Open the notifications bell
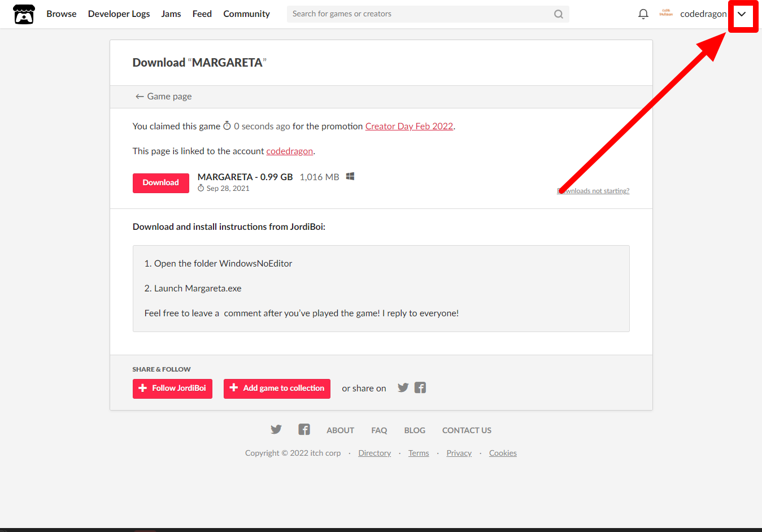This screenshot has width=762, height=532. (643, 14)
